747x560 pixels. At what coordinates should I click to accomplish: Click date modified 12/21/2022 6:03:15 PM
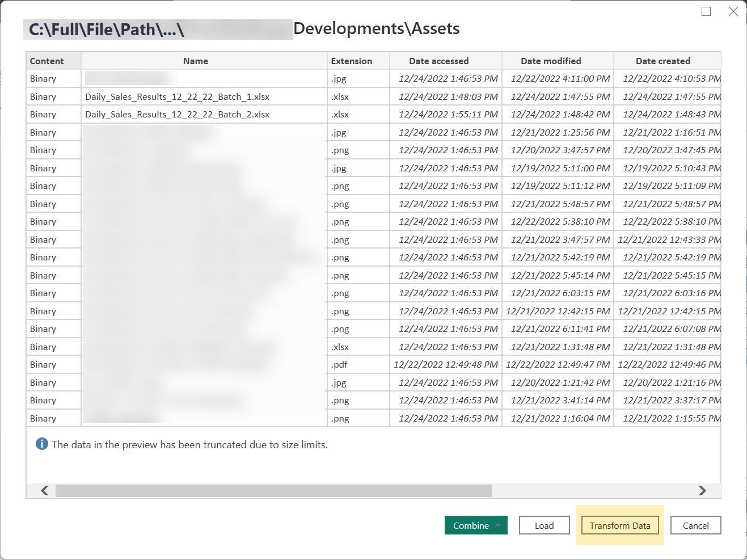(560, 293)
